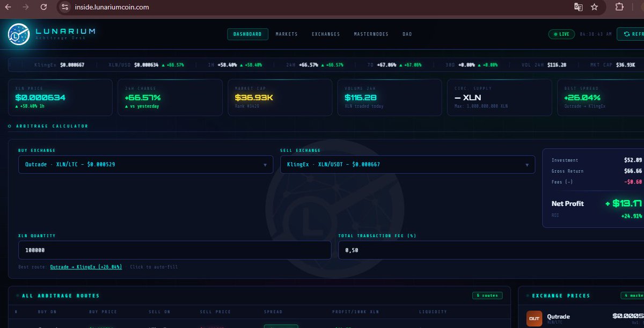
Task: Click the Gross Return value $66.66
Action: (633, 171)
